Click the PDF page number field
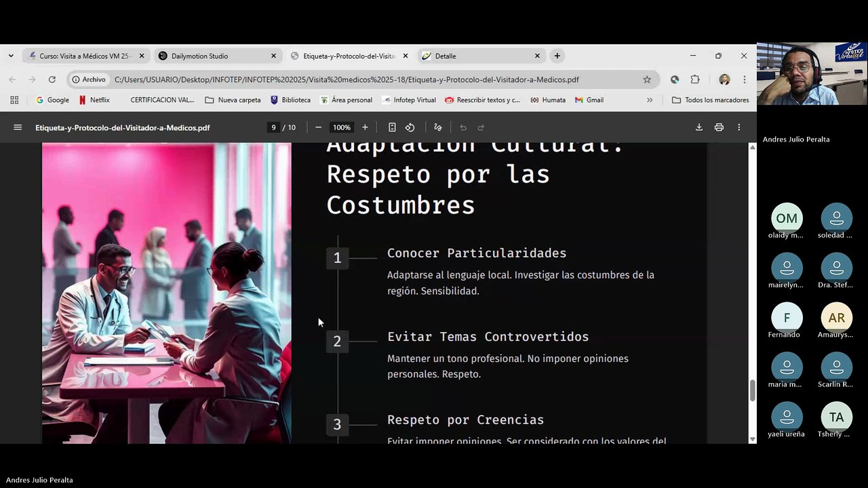Viewport: 868px width, 488px height. [x=273, y=127]
